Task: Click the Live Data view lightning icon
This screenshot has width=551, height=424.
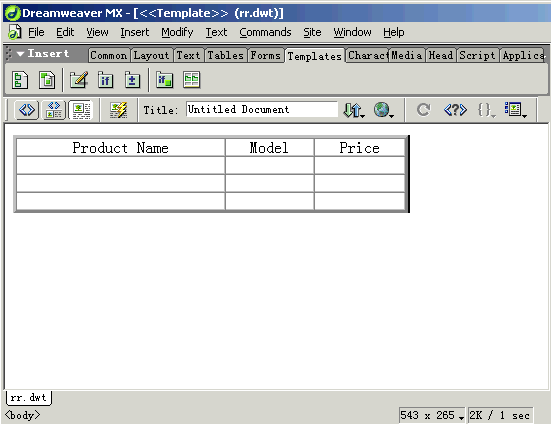Action: pos(118,110)
